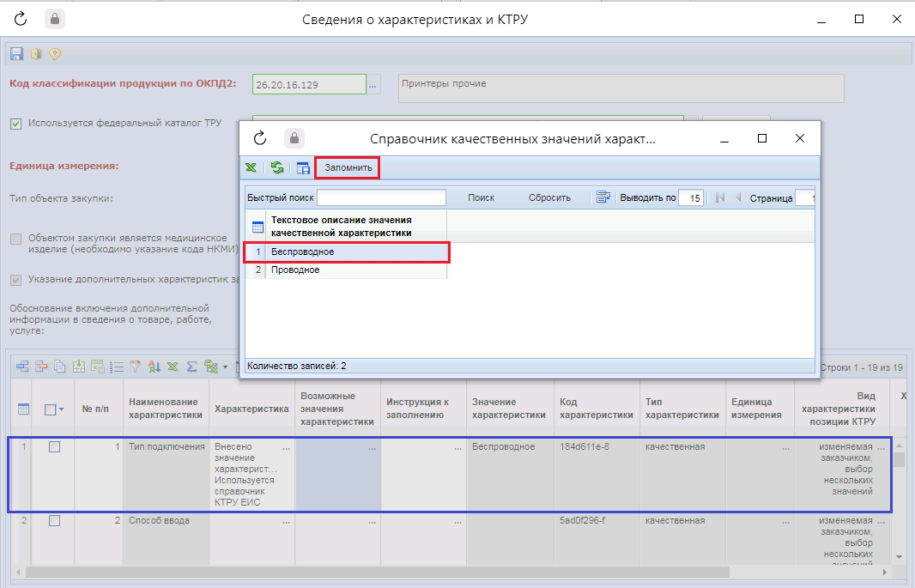Viewport: 915px width, 588px height.
Task: Click the sigma sum icon in the grid toolbar
Action: 191,367
